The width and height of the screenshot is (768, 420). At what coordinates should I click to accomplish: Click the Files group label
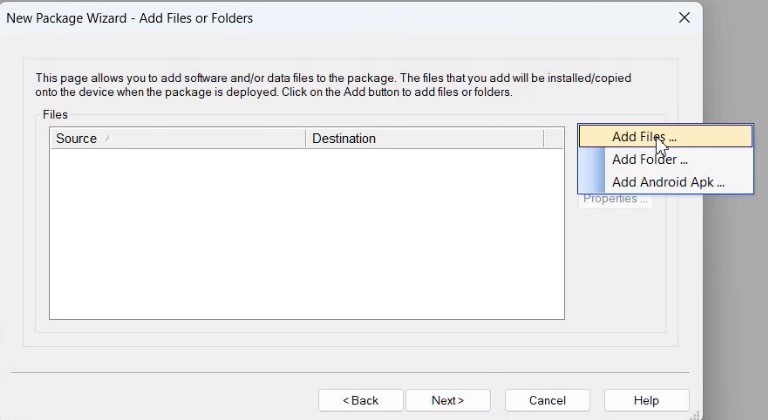pos(55,115)
